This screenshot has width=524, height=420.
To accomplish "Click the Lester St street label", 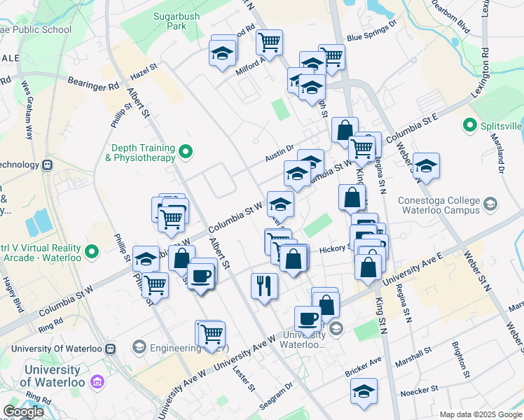I will tap(244, 379).
